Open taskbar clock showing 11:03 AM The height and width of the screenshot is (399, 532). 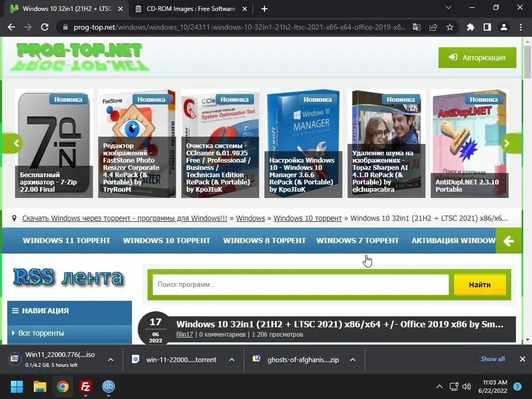pyautogui.click(x=493, y=387)
